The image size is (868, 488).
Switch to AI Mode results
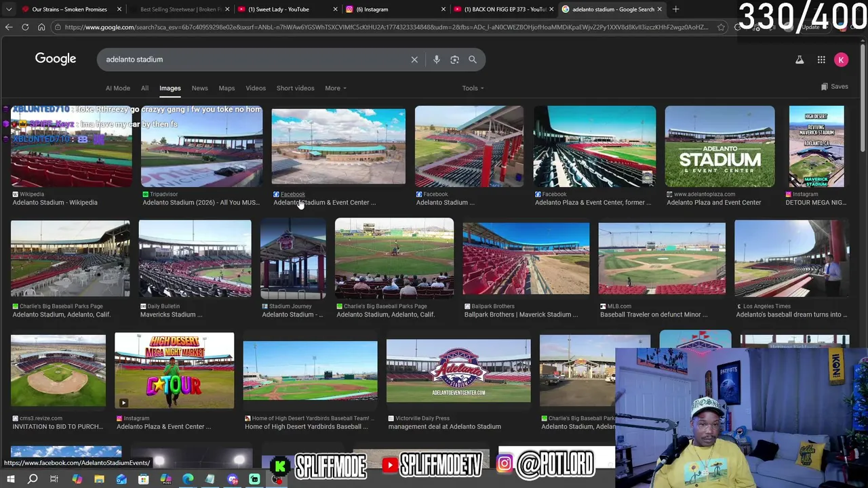[117, 88]
